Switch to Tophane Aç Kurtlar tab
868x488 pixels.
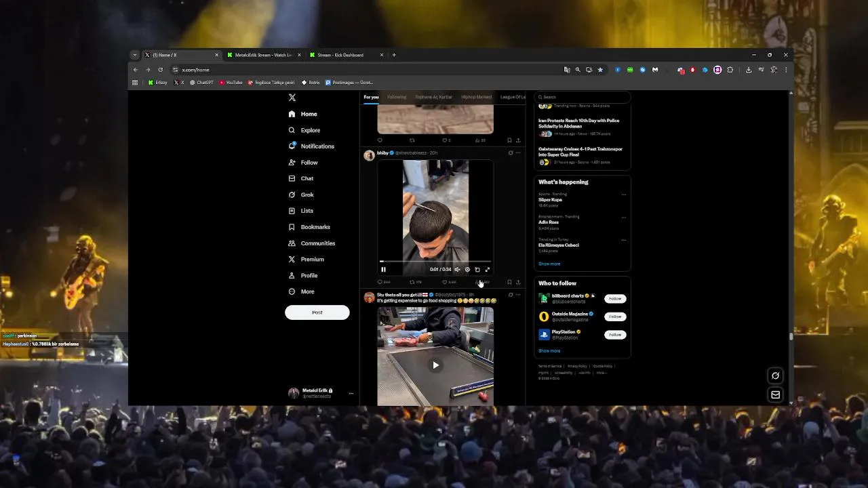tap(433, 97)
